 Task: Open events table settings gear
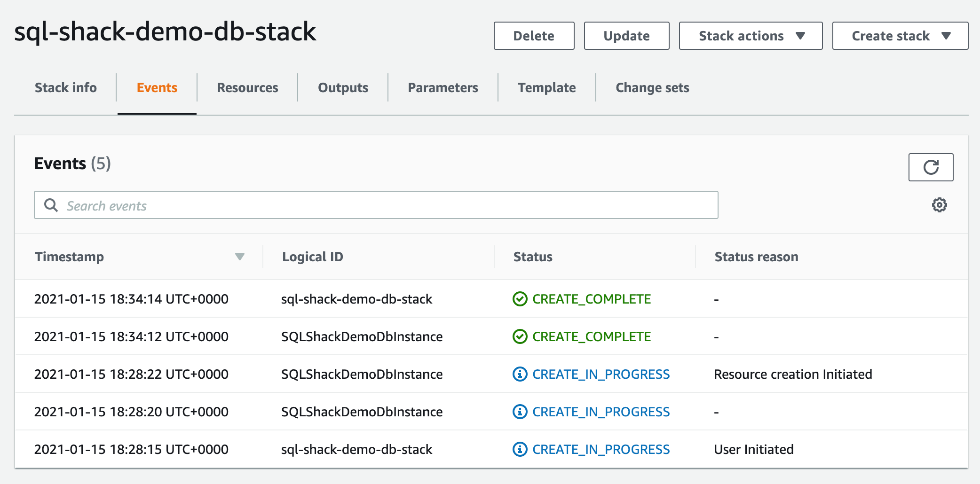point(939,205)
